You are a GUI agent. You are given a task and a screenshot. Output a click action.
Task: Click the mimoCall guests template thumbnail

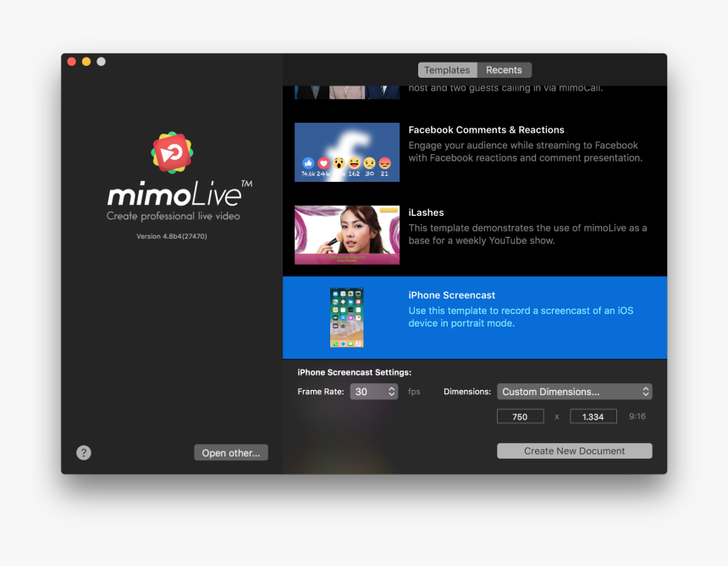click(347, 89)
